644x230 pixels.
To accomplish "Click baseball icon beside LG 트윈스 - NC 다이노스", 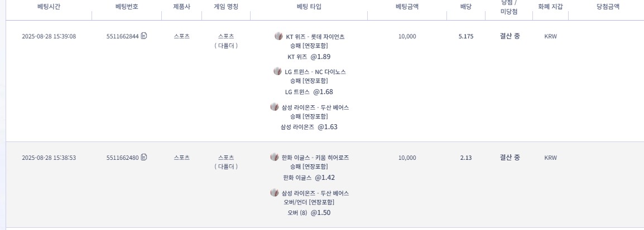I will coord(277,71).
